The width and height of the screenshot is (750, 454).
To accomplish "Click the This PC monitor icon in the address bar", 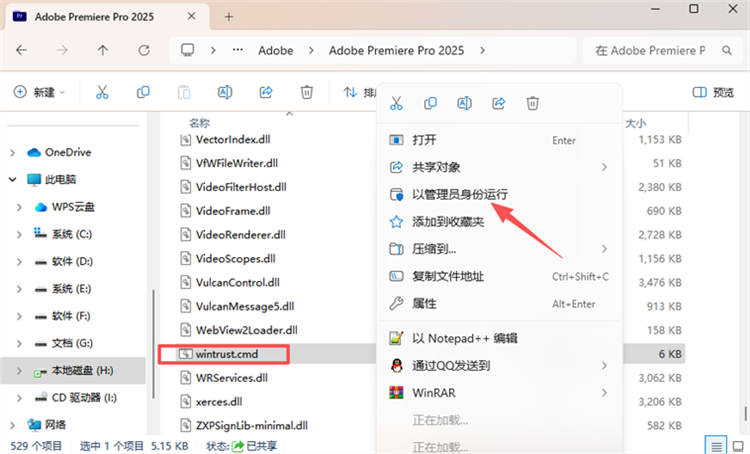I will 188,50.
